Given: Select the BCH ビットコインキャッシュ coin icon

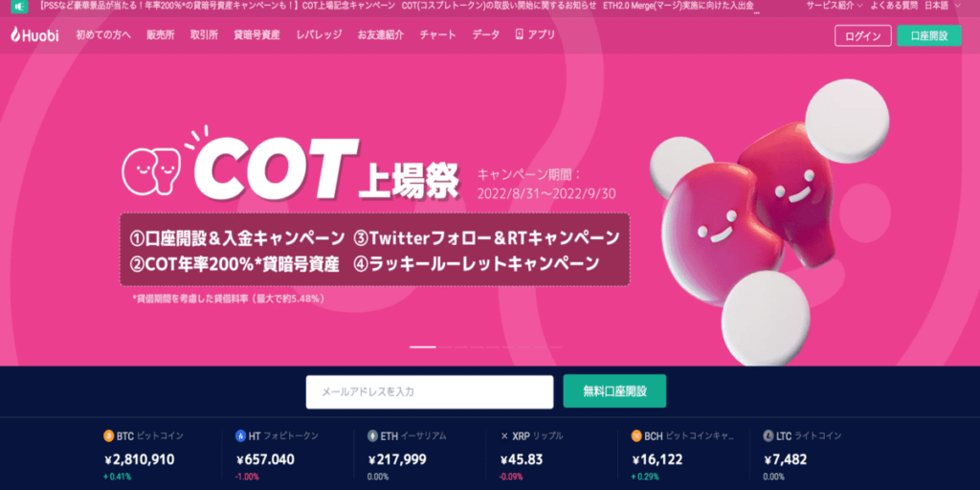Looking at the screenshot, I should (636, 435).
